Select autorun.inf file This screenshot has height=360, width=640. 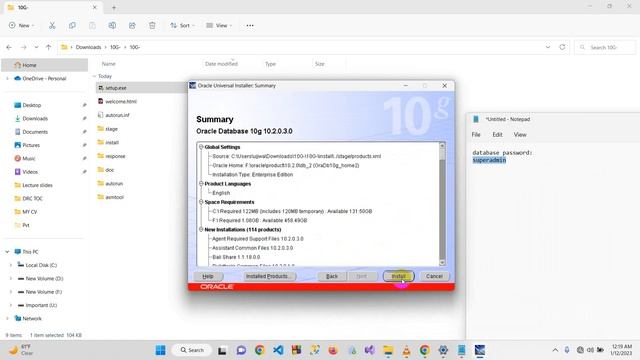coord(117,115)
